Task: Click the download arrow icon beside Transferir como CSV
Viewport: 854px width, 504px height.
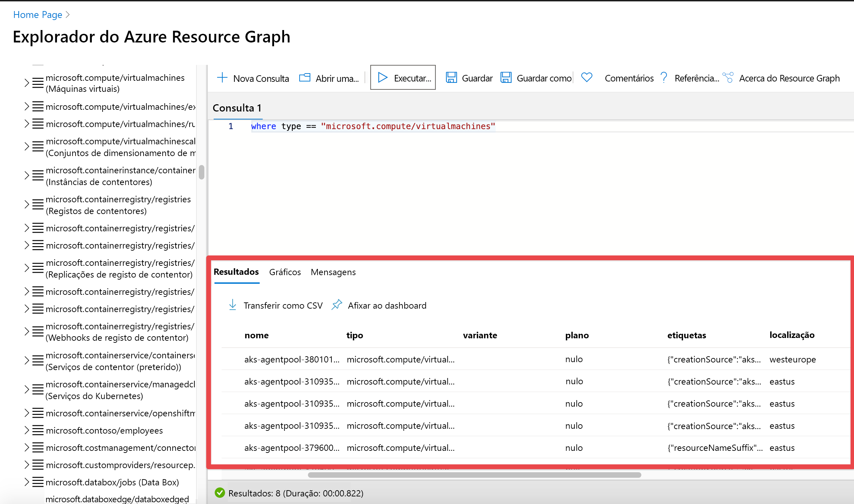Action: coord(233,305)
